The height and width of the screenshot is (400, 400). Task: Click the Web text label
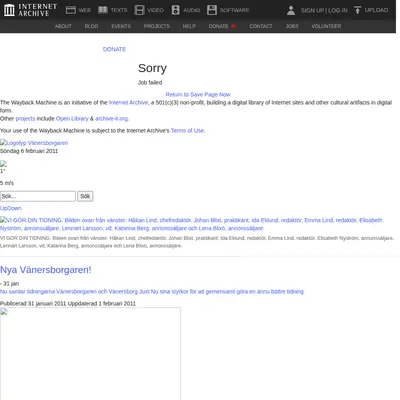pos(85,10)
